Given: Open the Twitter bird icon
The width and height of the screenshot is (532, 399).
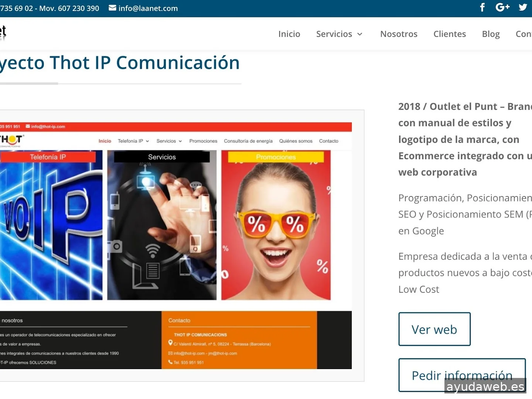Looking at the screenshot, I should [x=523, y=7].
